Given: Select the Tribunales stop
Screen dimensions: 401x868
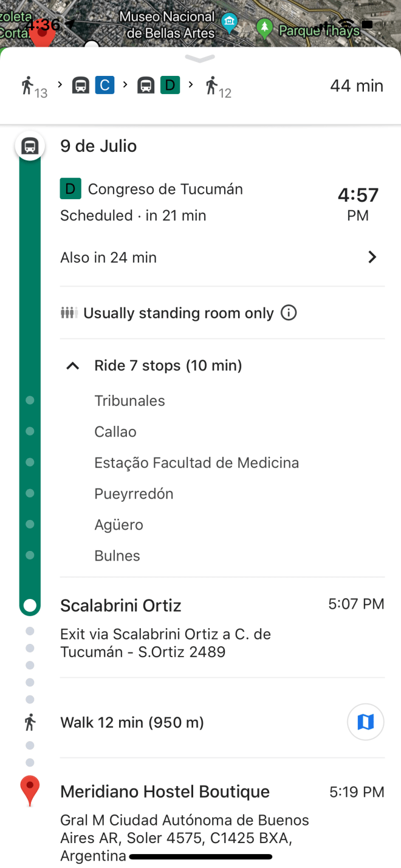Looking at the screenshot, I should click(x=129, y=401).
